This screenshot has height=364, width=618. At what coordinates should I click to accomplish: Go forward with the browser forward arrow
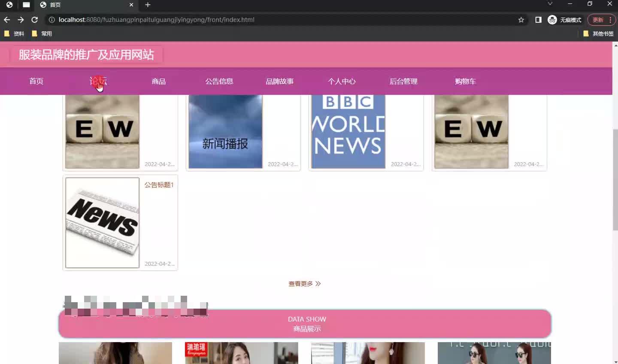click(21, 20)
